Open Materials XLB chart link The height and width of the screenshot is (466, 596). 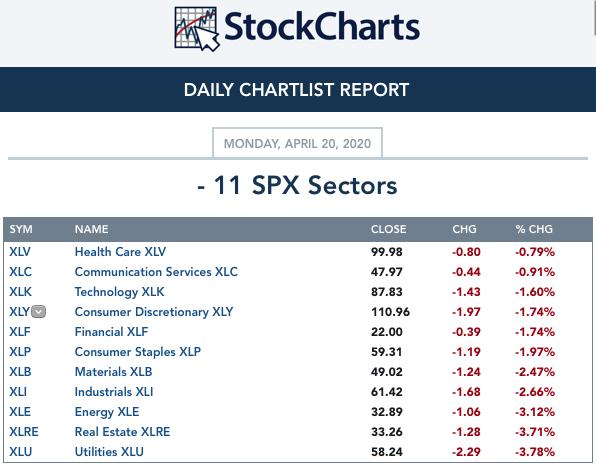(x=113, y=372)
